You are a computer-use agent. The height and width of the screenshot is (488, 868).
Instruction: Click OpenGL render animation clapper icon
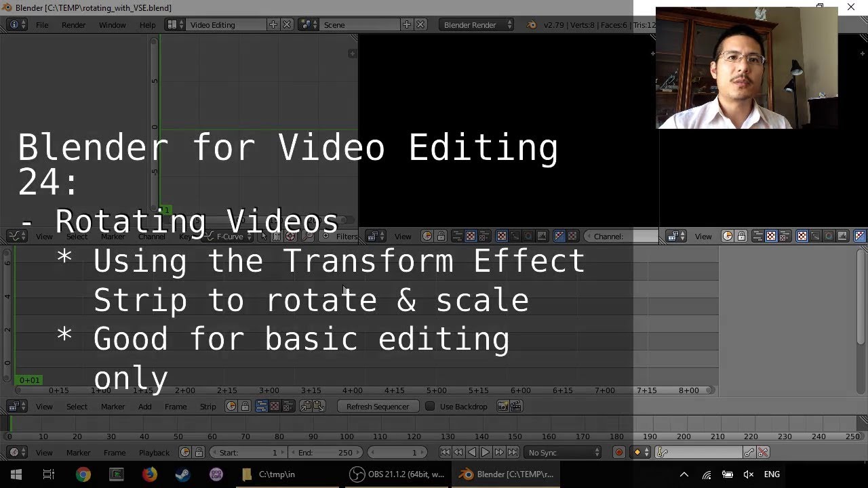pos(515,407)
